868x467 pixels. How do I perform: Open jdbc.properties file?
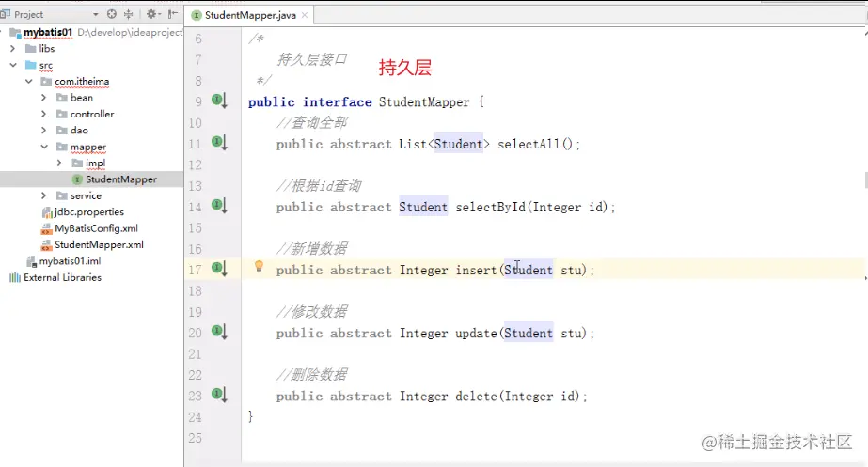(x=89, y=212)
